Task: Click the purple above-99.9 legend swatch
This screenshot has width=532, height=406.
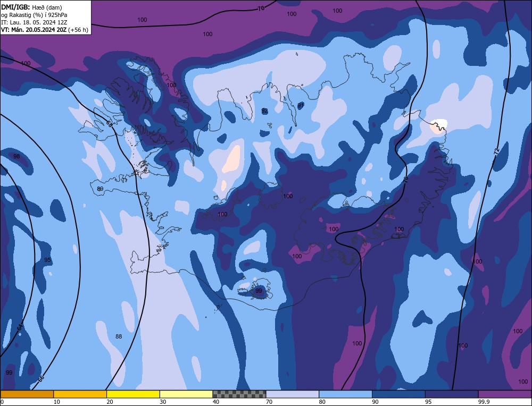Action: click(505, 394)
